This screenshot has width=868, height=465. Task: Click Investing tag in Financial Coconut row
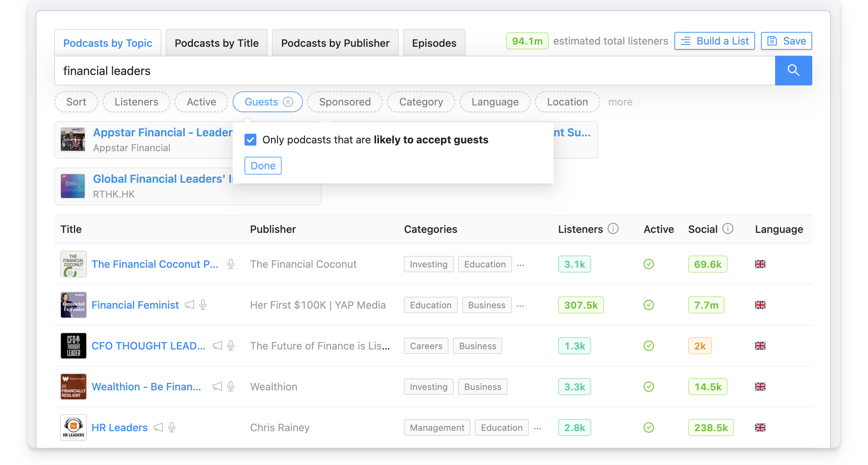click(429, 264)
